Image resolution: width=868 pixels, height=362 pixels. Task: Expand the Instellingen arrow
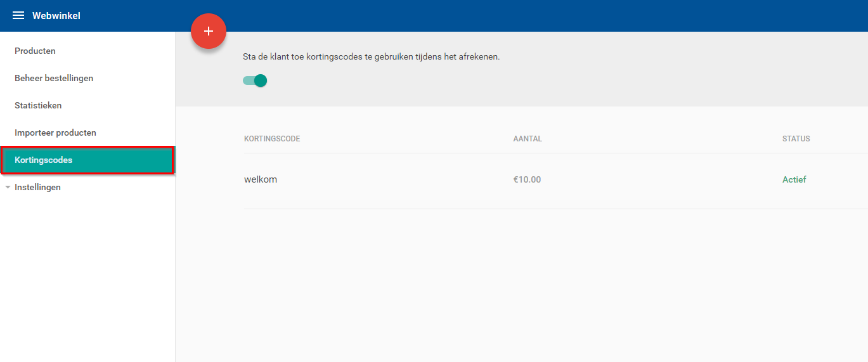pos(8,188)
